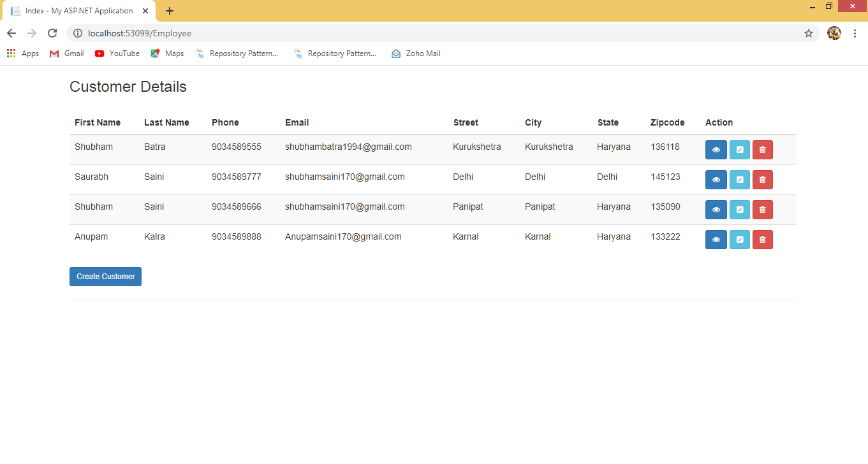Edit the Shubham Saini Panipat record

pos(739,210)
